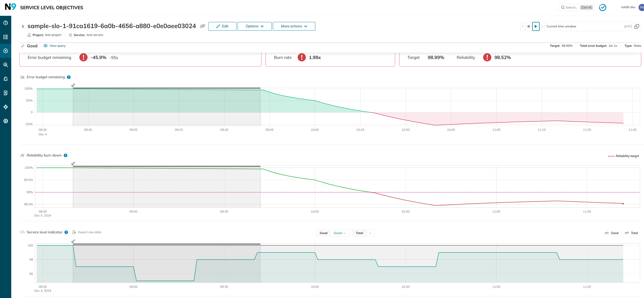
Task: Click annotation marker icon on Error budget chart
Action: point(73,85)
